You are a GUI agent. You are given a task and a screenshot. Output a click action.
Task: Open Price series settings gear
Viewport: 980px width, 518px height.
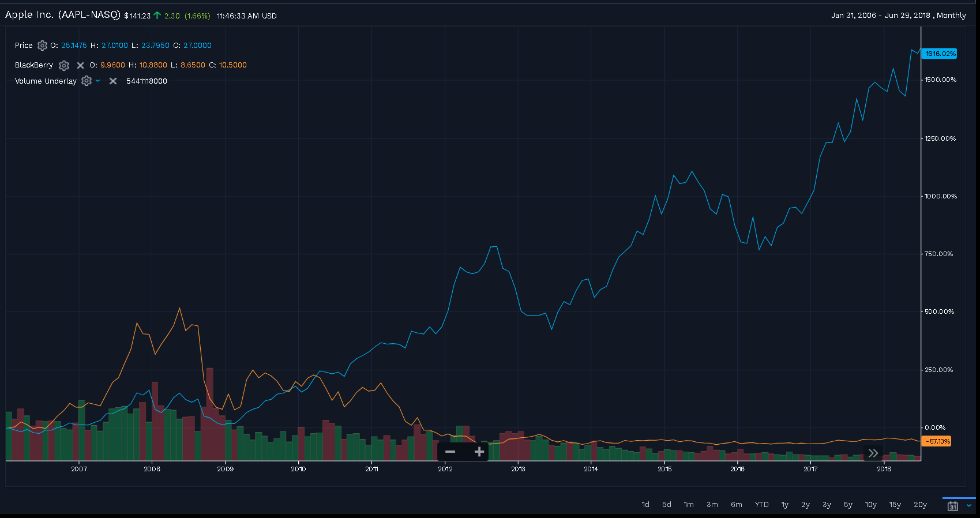[42, 46]
